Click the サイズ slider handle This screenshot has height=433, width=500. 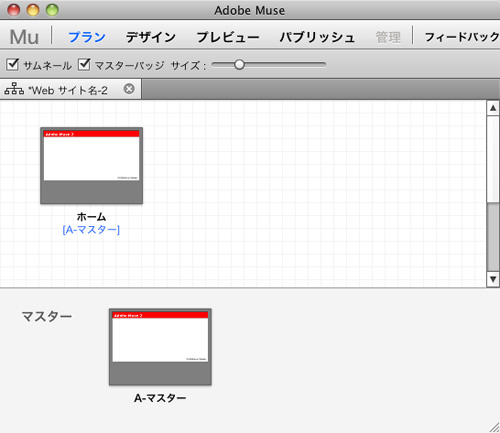click(x=239, y=64)
